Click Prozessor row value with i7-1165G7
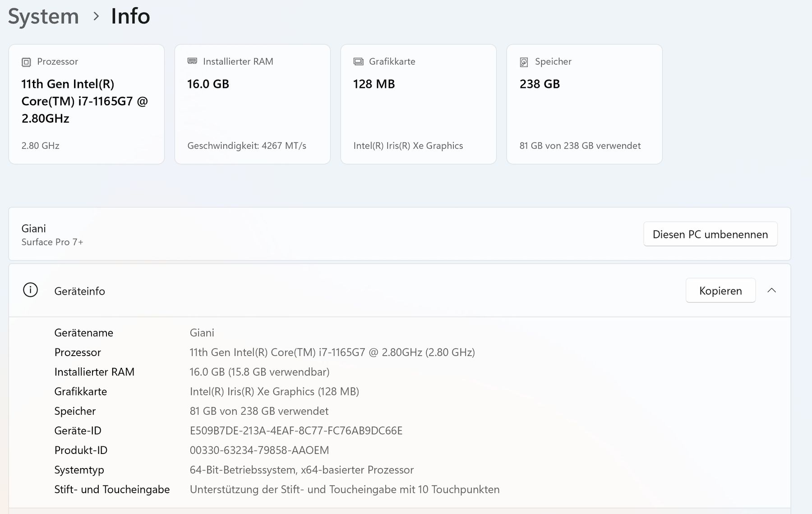The image size is (812, 514). 332,352
